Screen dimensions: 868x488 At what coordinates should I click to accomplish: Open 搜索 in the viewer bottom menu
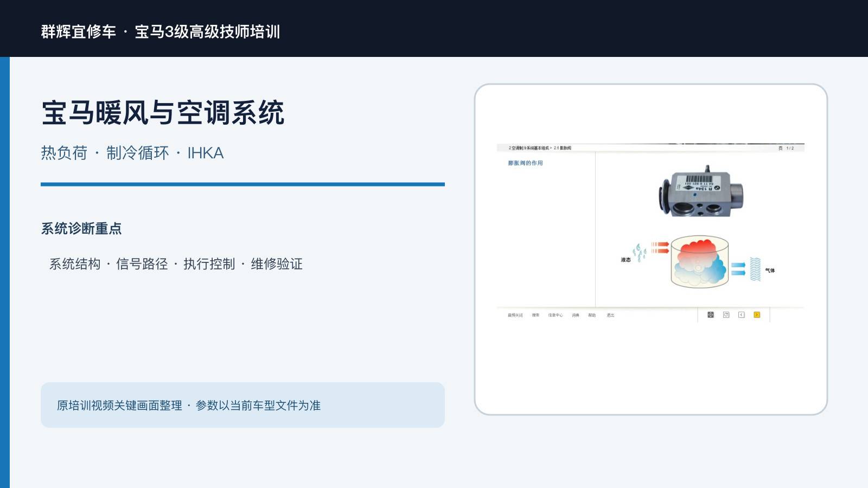tap(535, 315)
